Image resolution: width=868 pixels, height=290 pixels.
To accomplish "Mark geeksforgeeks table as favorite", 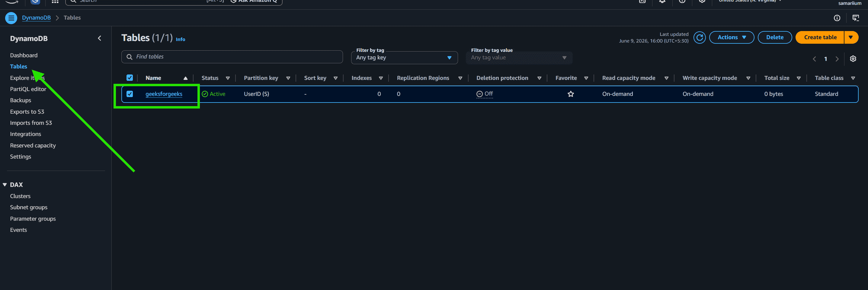I will [x=571, y=94].
